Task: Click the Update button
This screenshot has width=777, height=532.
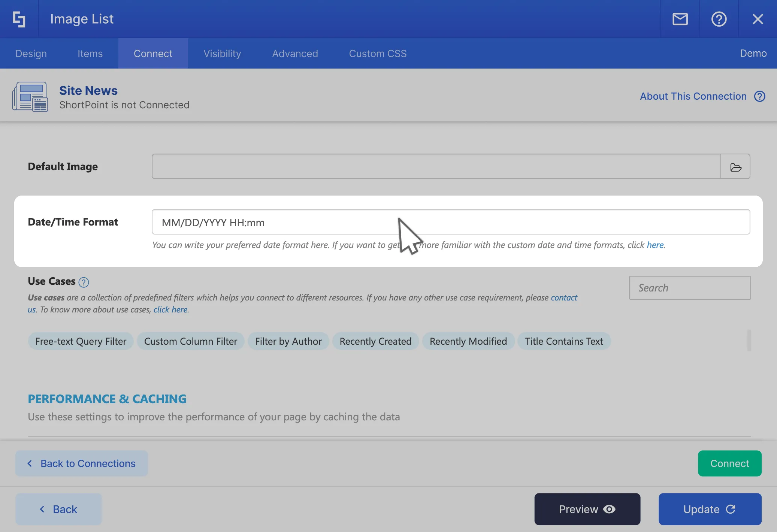Action: [x=710, y=509]
